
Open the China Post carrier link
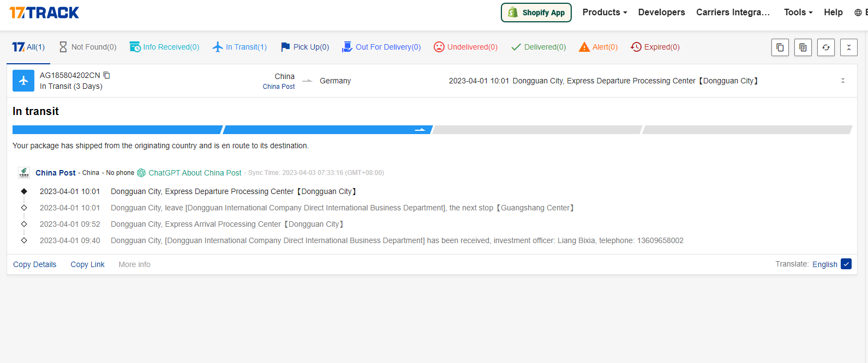55,173
